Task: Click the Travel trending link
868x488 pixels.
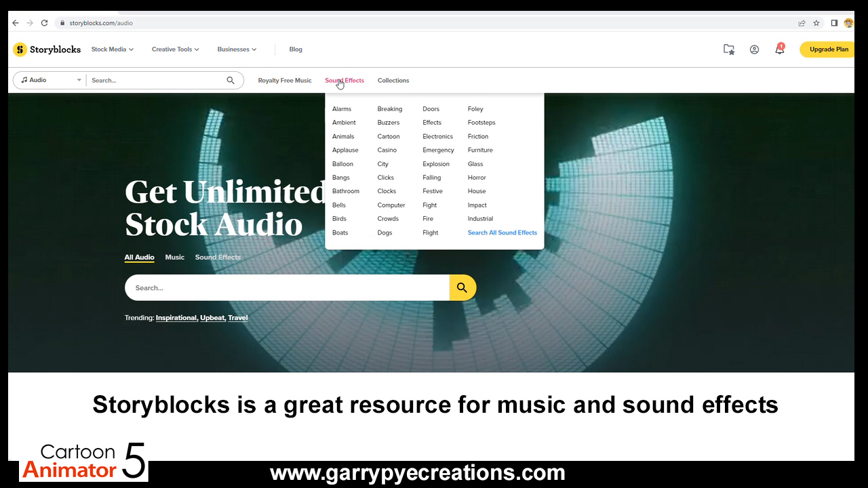Action: coord(238,318)
